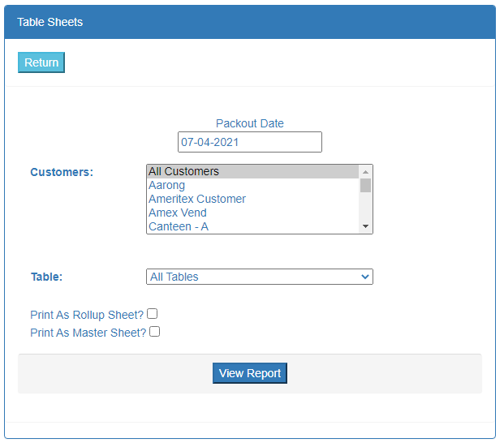Click the customer list scroll-down arrow
Viewport: 504px width, 447px height.
[x=365, y=226]
